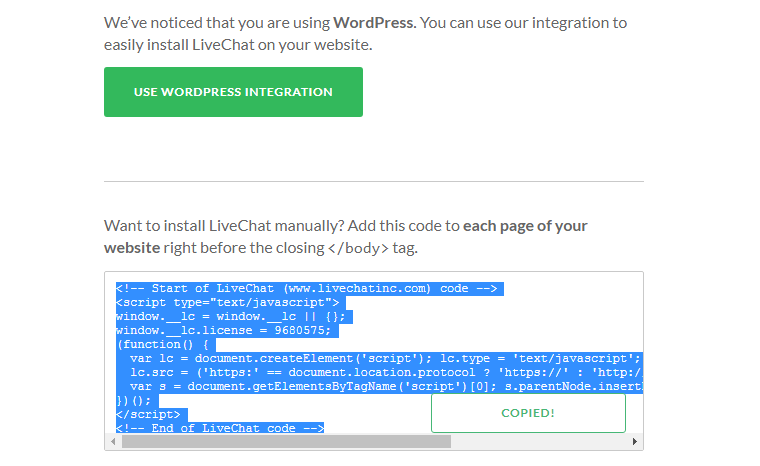Click the 'lc.src =' code line
760x466 pixels.
point(385,373)
